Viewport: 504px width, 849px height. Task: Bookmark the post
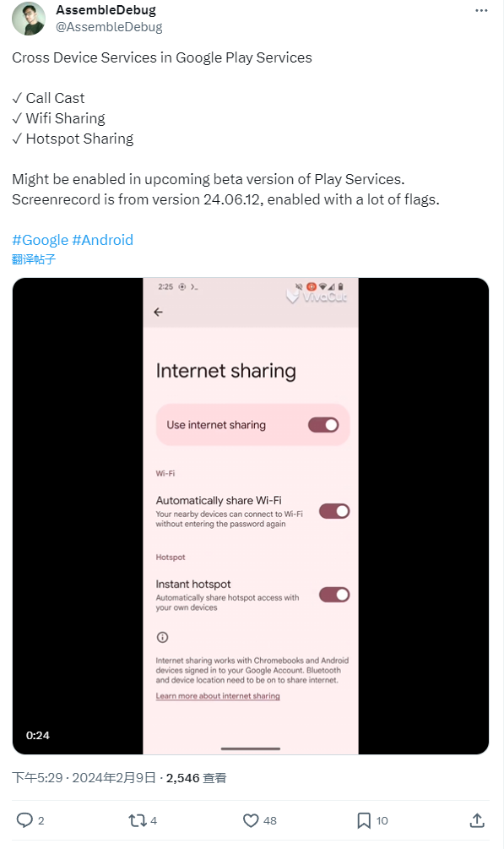point(363,820)
